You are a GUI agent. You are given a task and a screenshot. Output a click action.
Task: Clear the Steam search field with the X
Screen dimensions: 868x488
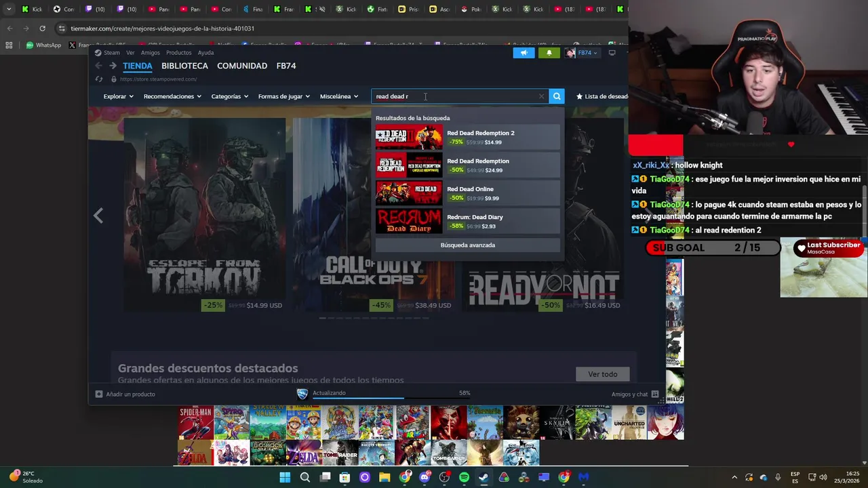pyautogui.click(x=541, y=96)
